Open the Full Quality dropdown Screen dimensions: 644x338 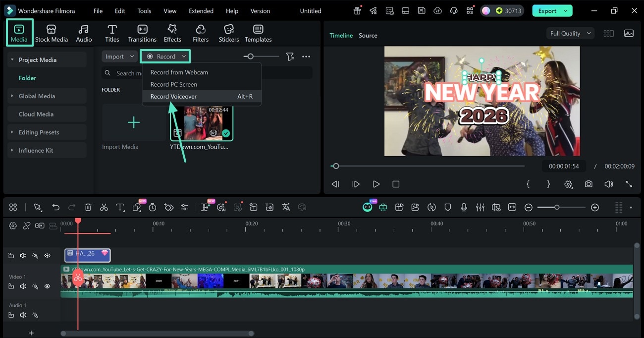pyautogui.click(x=571, y=33)
